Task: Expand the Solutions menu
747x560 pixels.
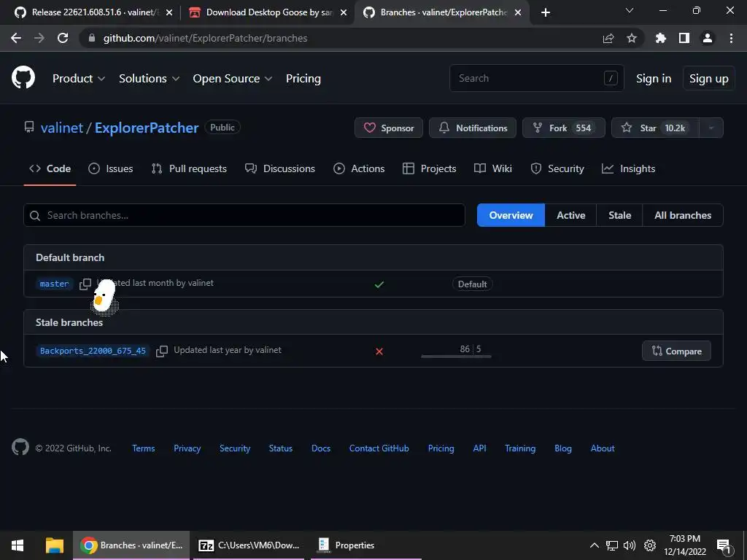Action: [x=149, y=79]
